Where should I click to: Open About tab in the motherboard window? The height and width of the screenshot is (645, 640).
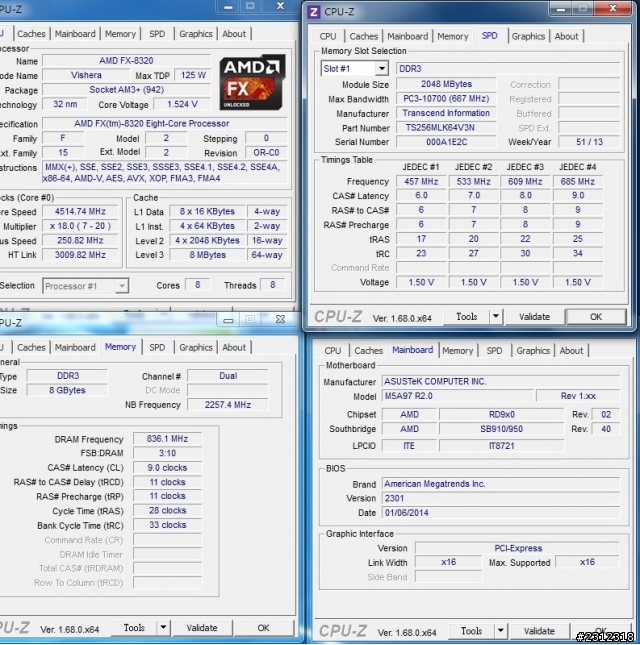click(x=571, y=350)
